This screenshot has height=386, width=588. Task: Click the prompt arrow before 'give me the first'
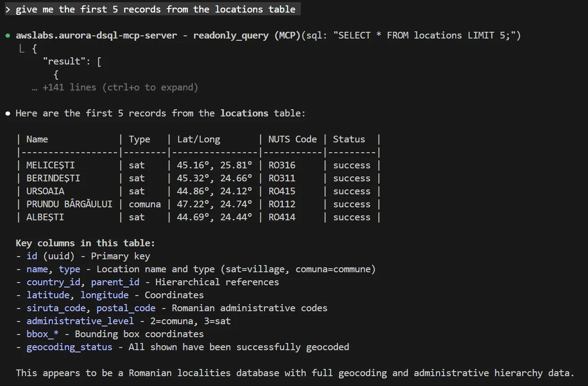[x=8, y=10]
